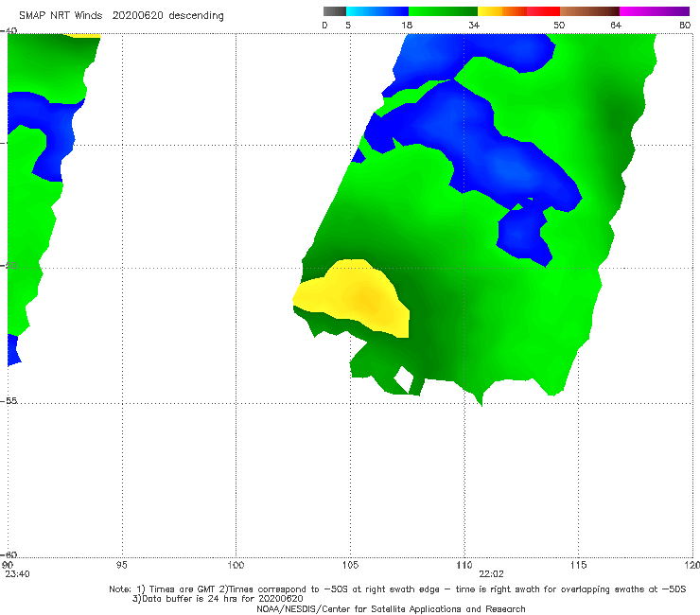The image size is (700, 615).
Task: Click the note 'Data buffer is 24 hrs for 20200620'
Action: [218, 599]
